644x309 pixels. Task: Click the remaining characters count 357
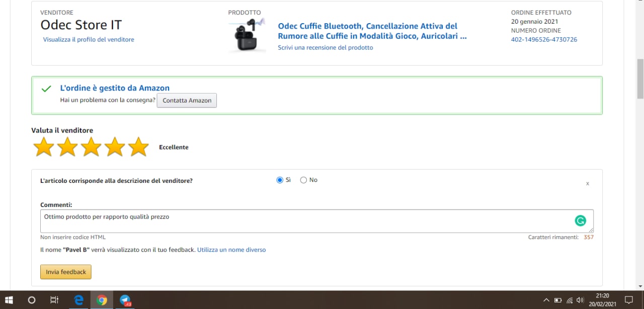pos(589,237)
